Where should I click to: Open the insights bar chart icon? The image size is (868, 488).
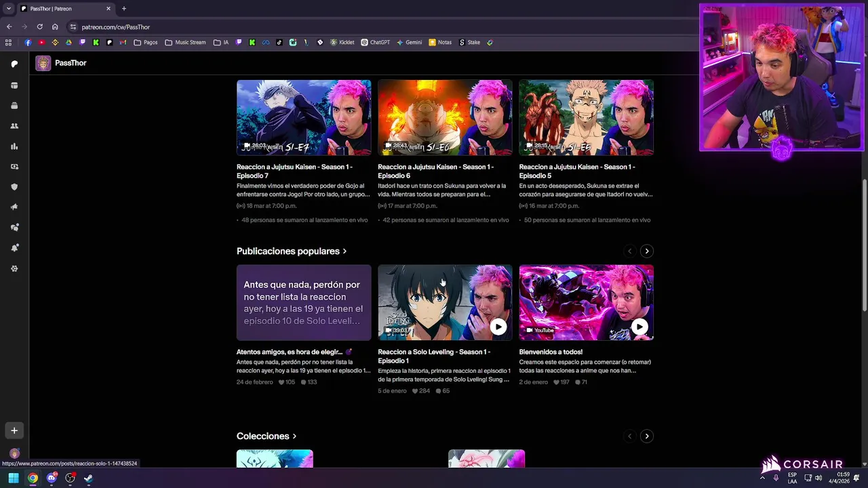click(x=14, y=146)
